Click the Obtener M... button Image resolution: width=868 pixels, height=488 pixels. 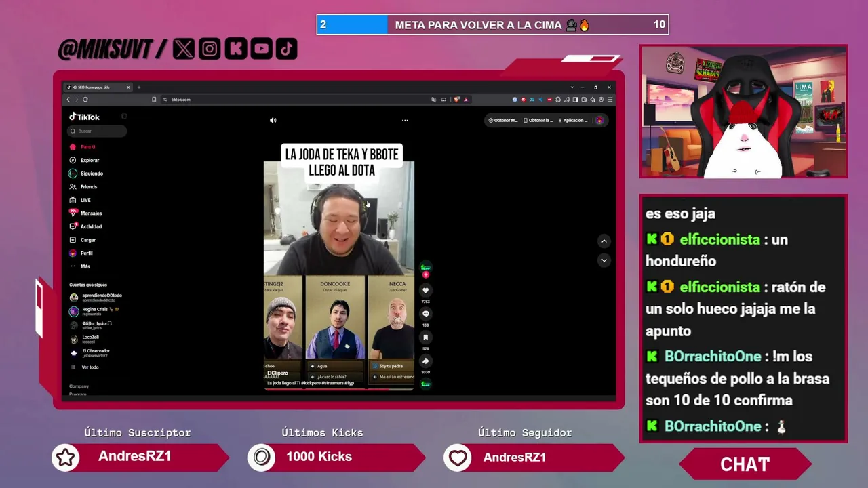(502, 120)
